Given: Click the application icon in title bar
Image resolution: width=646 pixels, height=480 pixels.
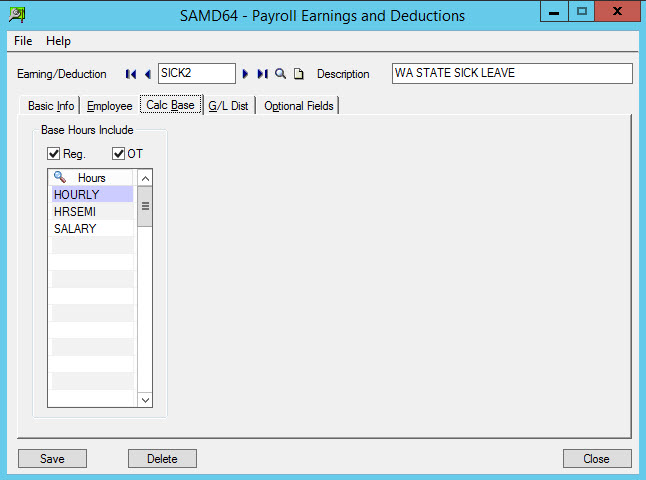Looking at the screenshot, I should (16, 15).
